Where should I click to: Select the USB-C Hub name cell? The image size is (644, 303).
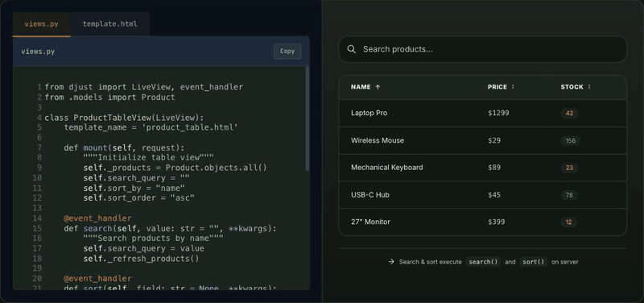370,195
